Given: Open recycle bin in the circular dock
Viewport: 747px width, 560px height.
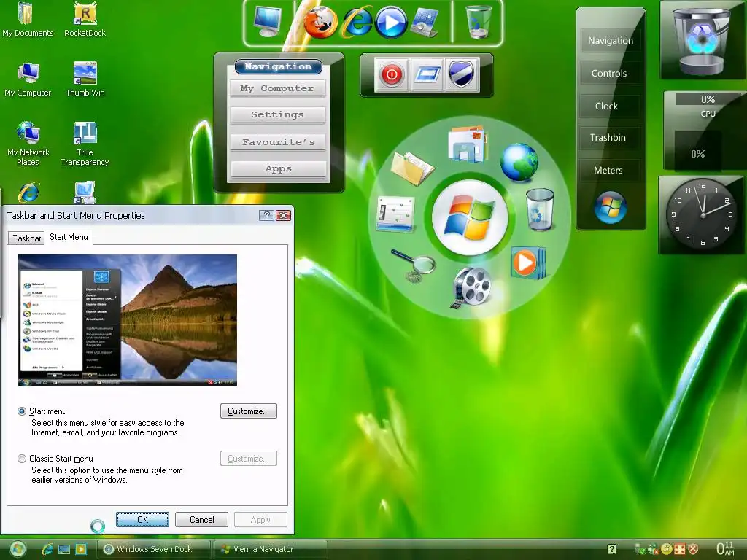Looking at the screenshot, I should pos(540,209).
